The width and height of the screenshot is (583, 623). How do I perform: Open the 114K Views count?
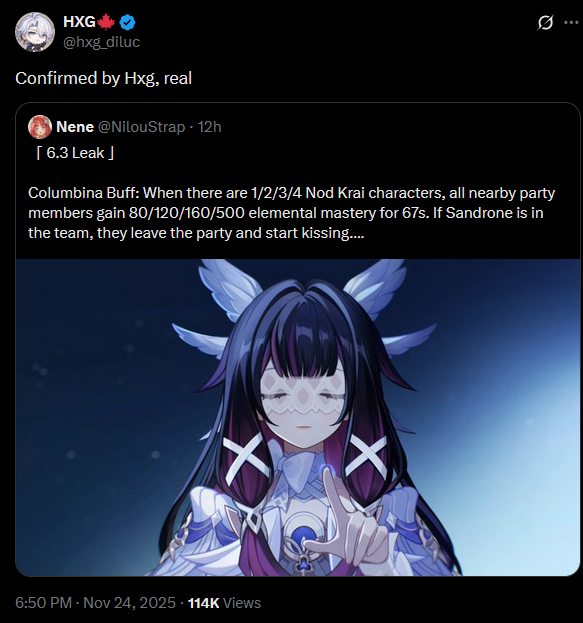[x=224, y=603]
